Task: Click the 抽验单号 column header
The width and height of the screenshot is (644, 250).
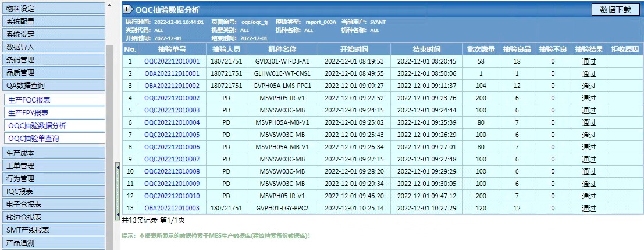Action: tap(172, 49)
